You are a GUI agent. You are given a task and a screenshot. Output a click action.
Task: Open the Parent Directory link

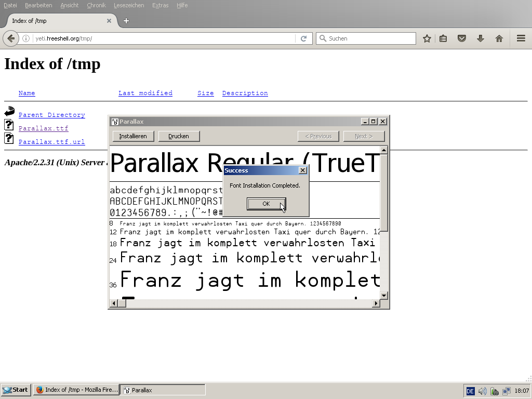click(51, 115)
